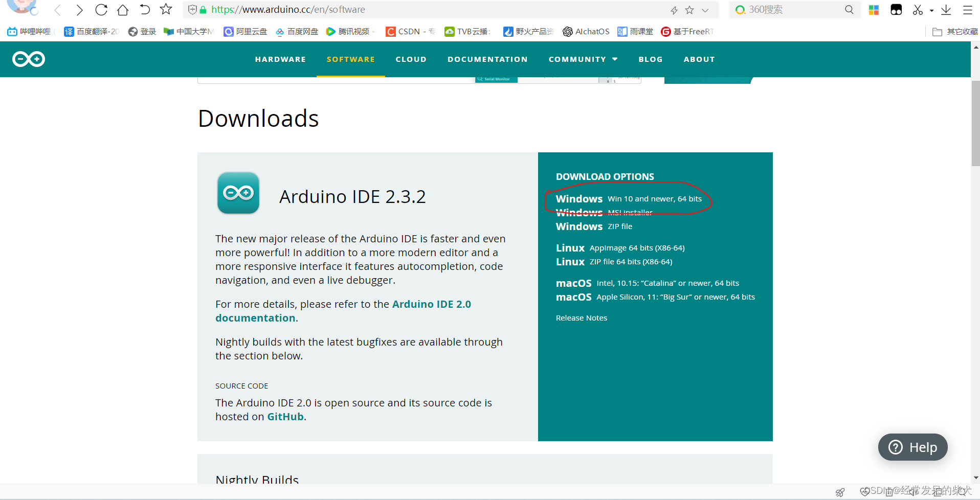Open the browser home page icon
This screenshot has height=500, width=980.
pyautogui.click(x=123, y=10)
